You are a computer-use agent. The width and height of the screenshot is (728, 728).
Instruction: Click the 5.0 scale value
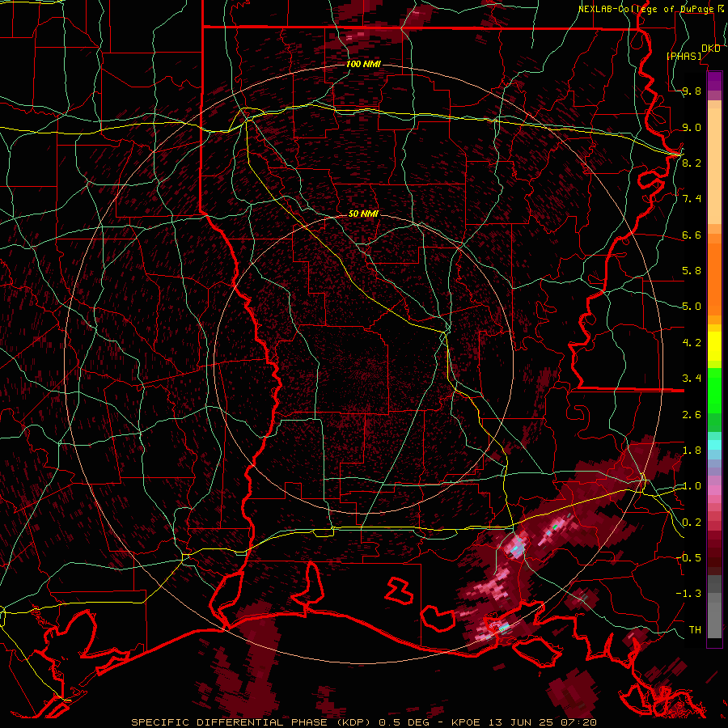(692, 307)
